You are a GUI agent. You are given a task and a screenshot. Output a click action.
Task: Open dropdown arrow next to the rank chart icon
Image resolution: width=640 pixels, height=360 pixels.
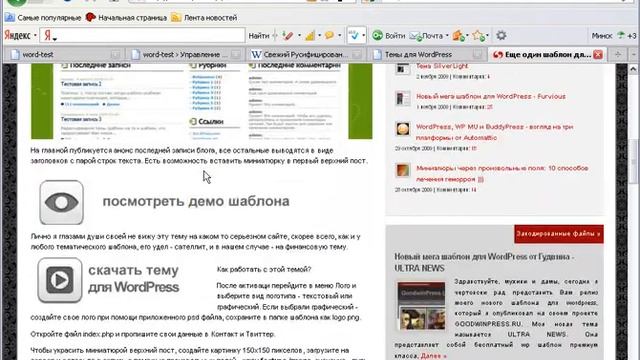pos(319,36)
